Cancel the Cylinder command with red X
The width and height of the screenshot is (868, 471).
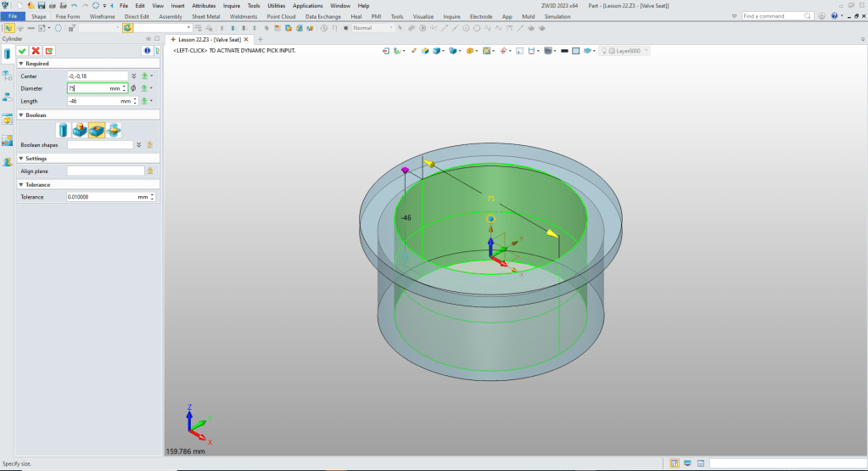(x=36, y=51)
